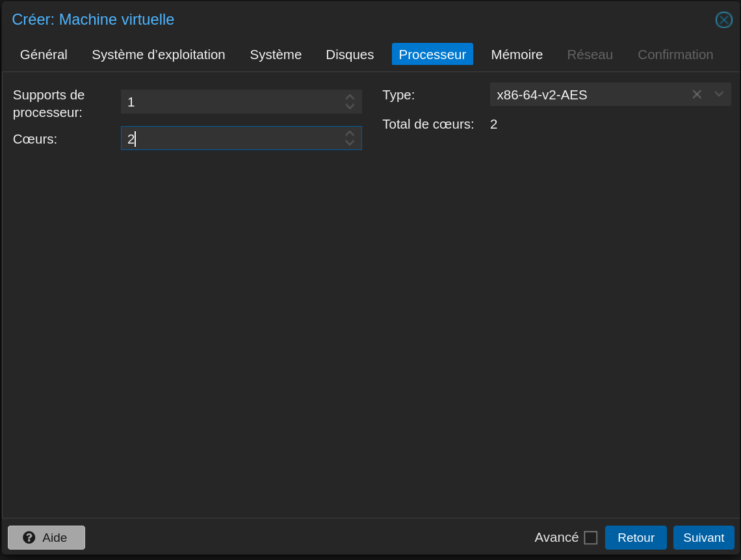Click the Aide help button
The image size is (741, 560).
click(46, 537)
